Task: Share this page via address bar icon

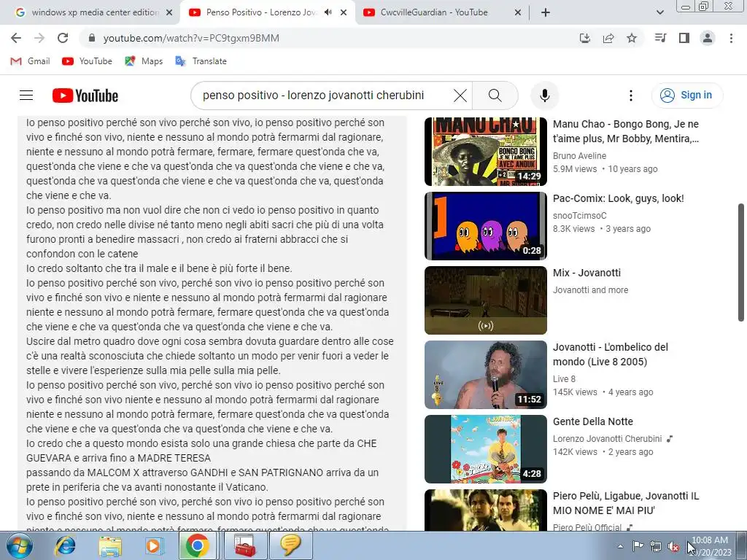Action: [608, 38]
